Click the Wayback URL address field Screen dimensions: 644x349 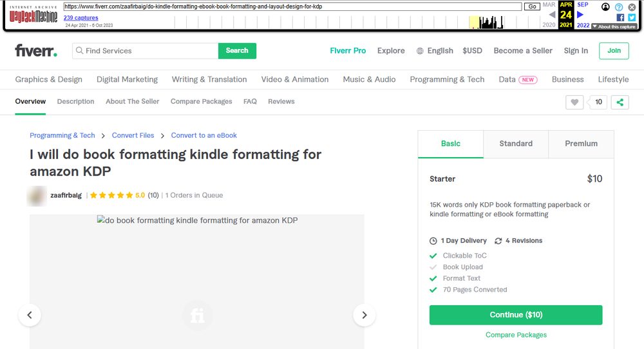point(292,6)
